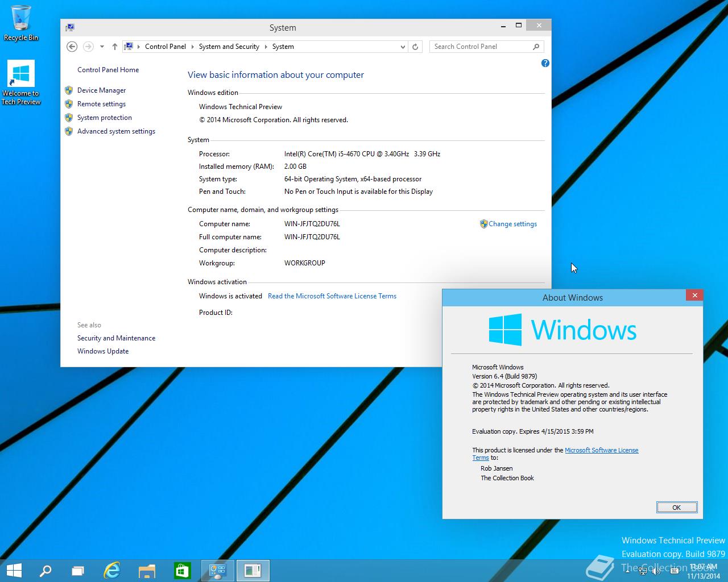Click 'Windows is activated' text

tap(230, 296)
